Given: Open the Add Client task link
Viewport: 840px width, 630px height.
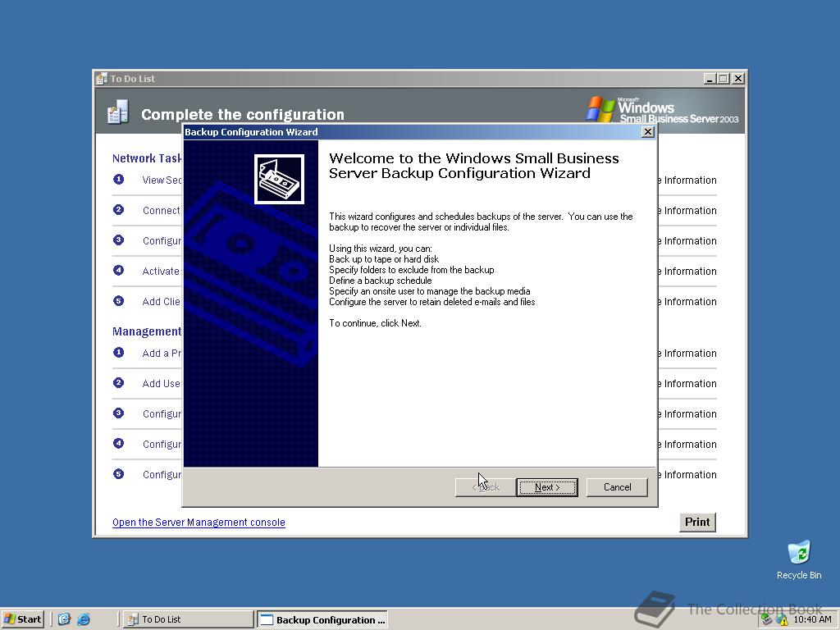Looking at the screenshot, I should pyautogui.click(x=162, y=302).
